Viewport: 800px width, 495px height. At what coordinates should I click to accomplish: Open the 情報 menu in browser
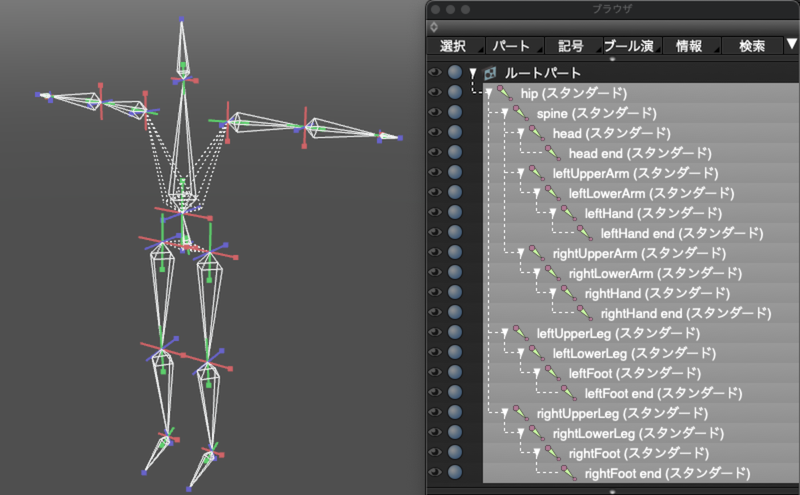pyautogui.click(x=692, y=46)
